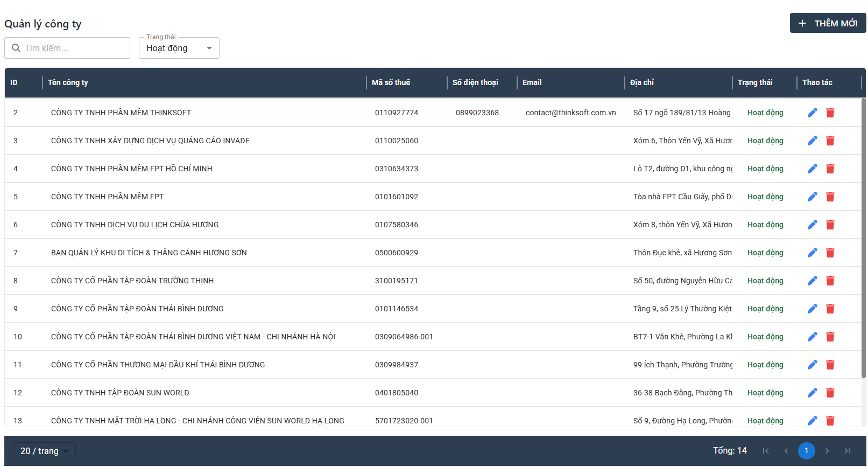The height and width of the screenshot is (467, 868).
Task: Go to next page arrow in pagination
Action: point(827,451)
